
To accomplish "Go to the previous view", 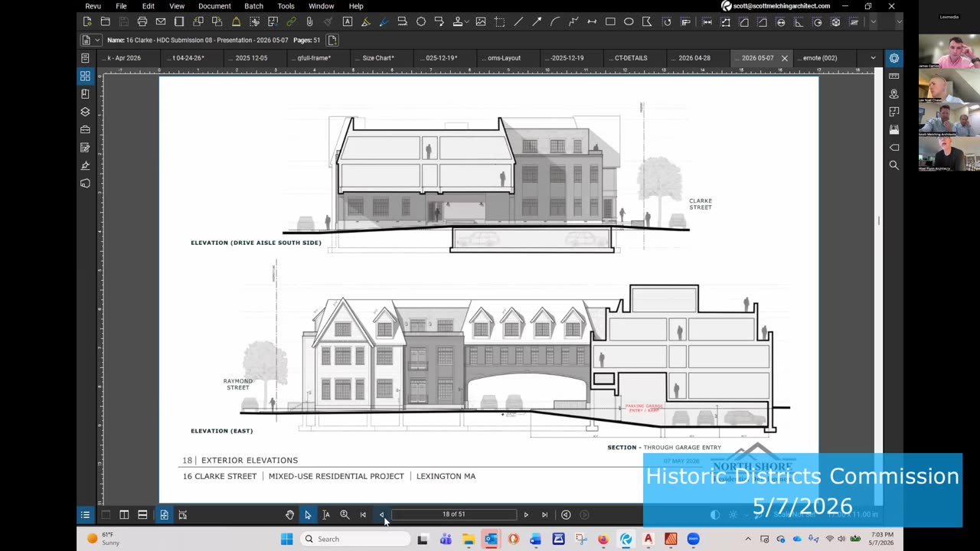I will pyautogui.click(x=566, y=515).
